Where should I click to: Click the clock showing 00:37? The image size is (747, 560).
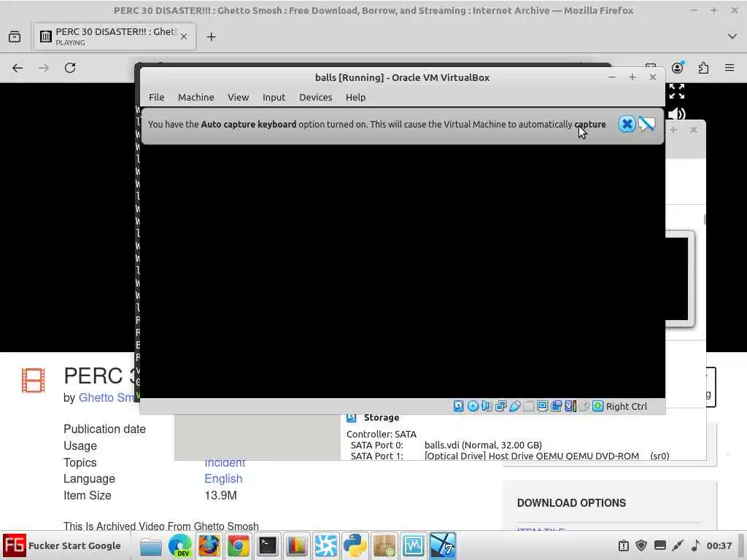719,545
